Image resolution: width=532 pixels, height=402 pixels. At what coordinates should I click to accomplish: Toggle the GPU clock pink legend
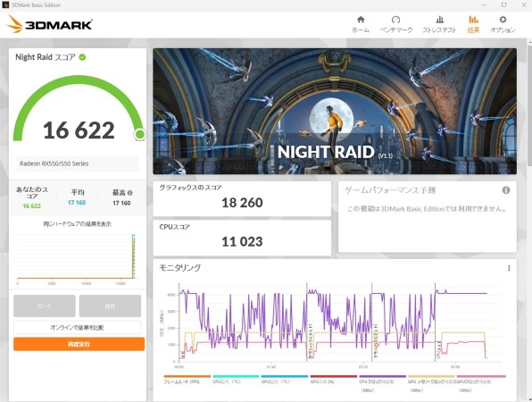481,383
